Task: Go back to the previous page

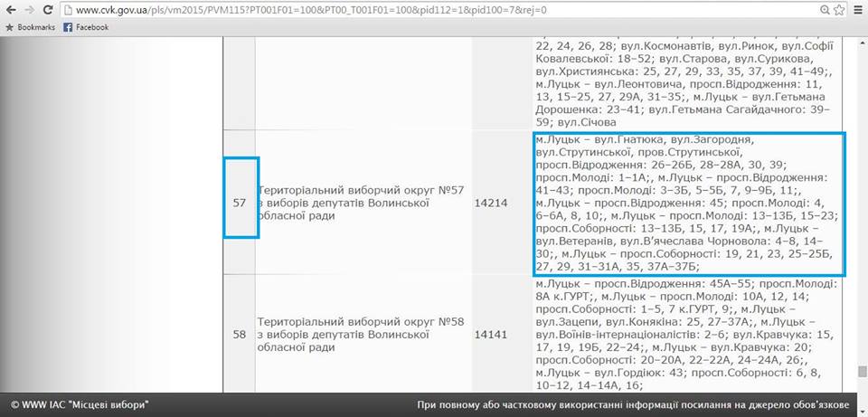Action: point(11,9)
